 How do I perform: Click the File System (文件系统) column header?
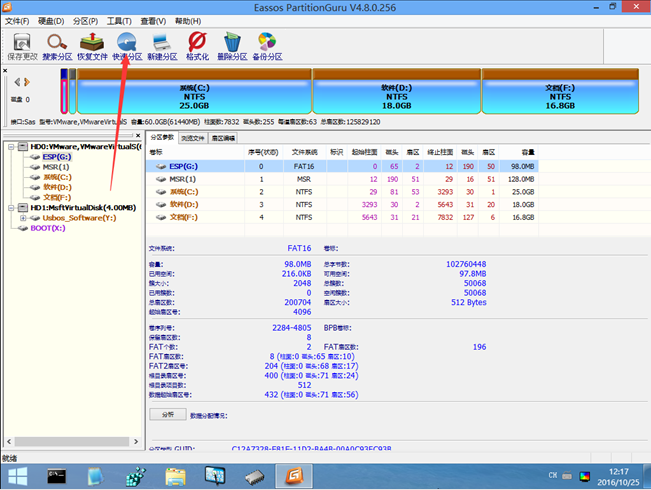[x=304, y=152]
